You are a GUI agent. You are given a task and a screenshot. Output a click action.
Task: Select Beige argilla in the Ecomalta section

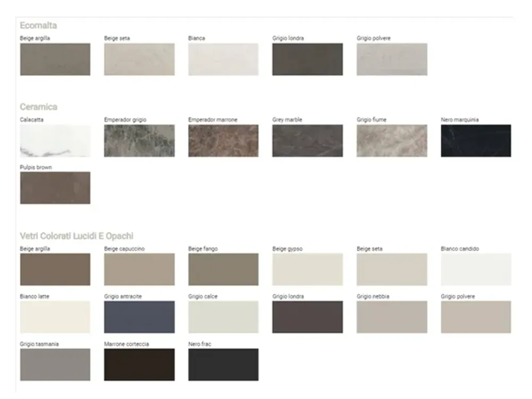pos(55,60)
